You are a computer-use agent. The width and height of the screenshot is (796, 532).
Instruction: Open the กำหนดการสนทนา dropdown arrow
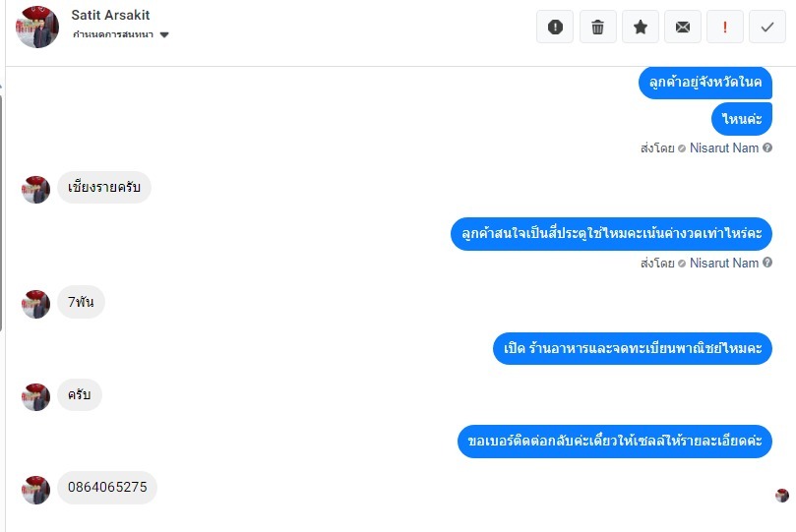click(x=164, y=35)
